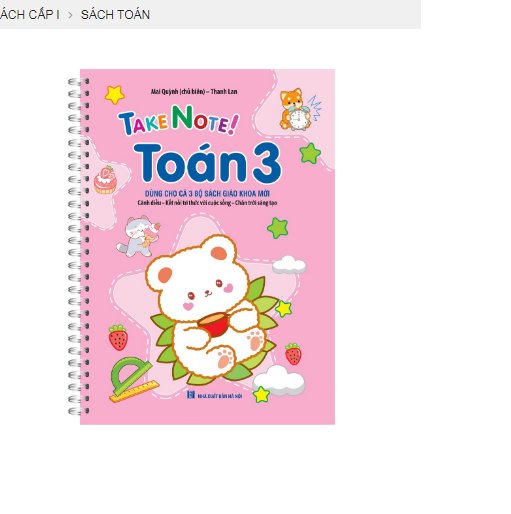
Task: Click the Nhà Xuất Bản Hà Nội publisher logo
Action: 215,395
